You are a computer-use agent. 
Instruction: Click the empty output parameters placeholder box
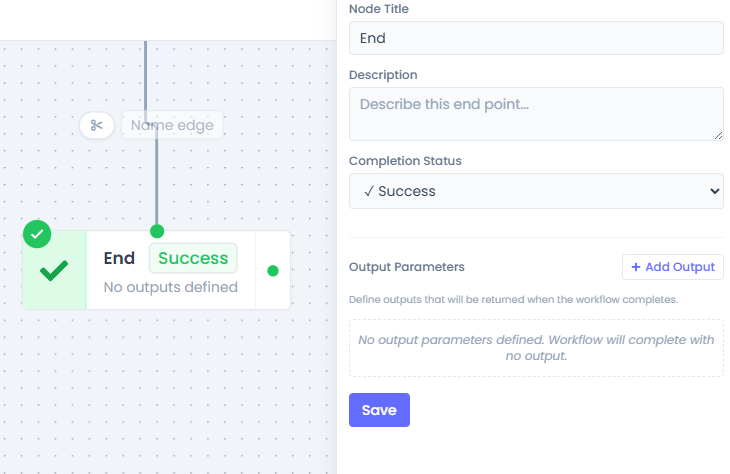pyautogui.click(x=536, y=348)
